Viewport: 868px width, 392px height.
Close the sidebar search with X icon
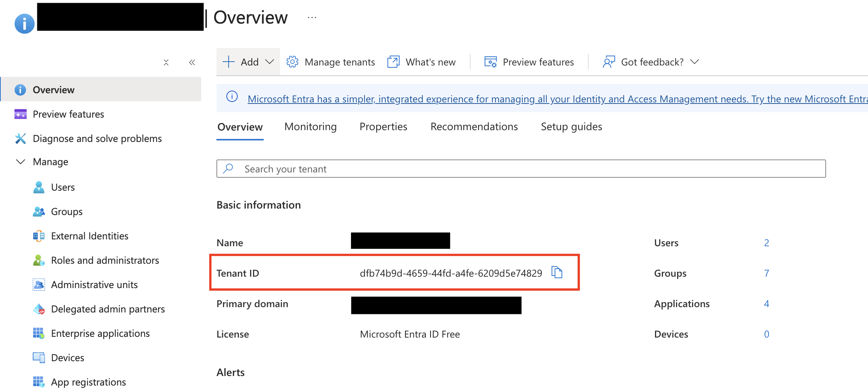coord(166,62)
